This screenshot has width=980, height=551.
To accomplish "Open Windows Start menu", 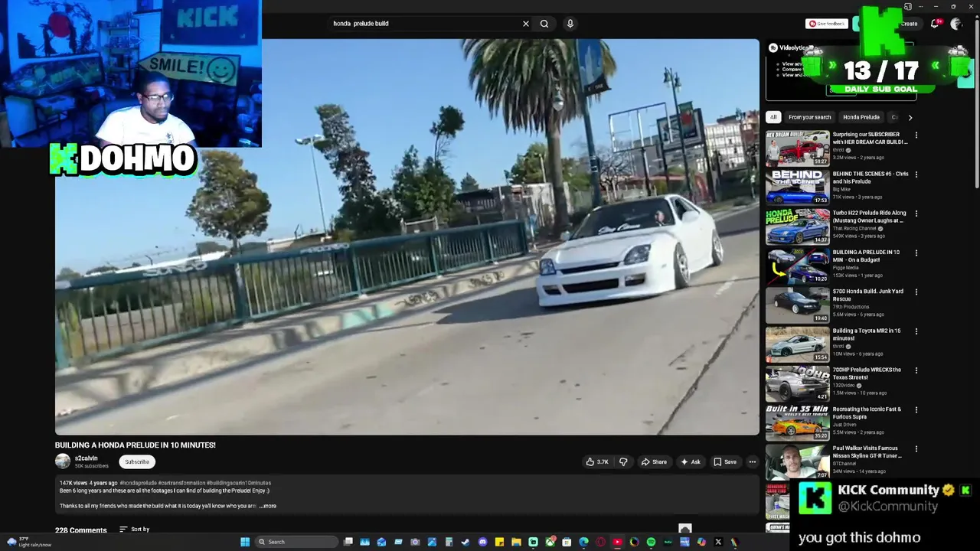I will click(x=245, y=542).
